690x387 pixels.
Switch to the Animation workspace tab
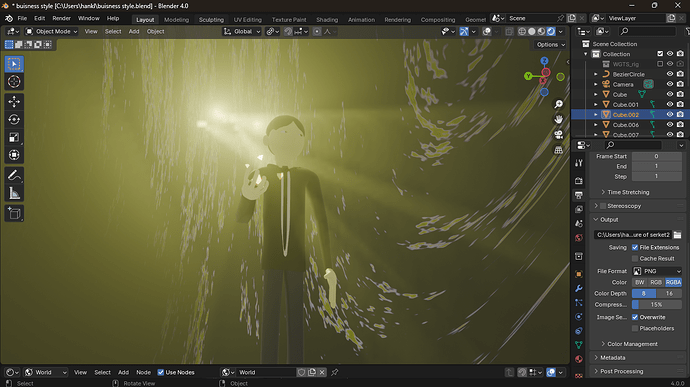coord(361,20)
